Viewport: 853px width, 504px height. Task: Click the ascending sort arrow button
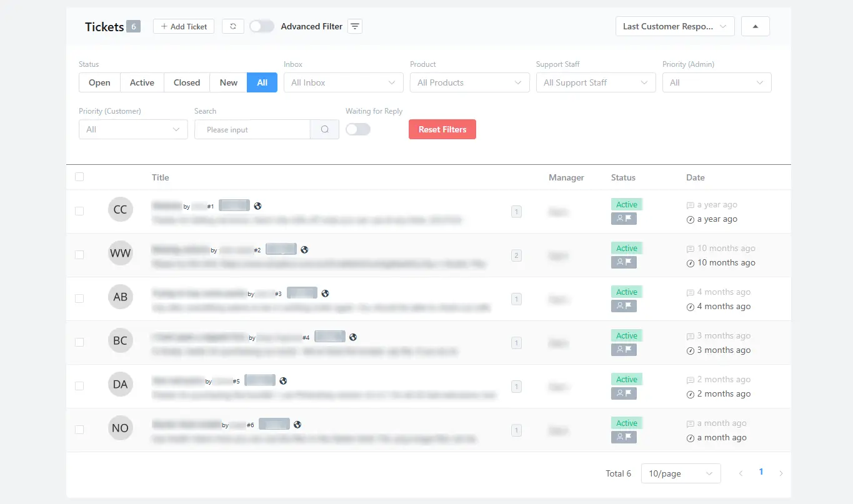coord(755,26)
